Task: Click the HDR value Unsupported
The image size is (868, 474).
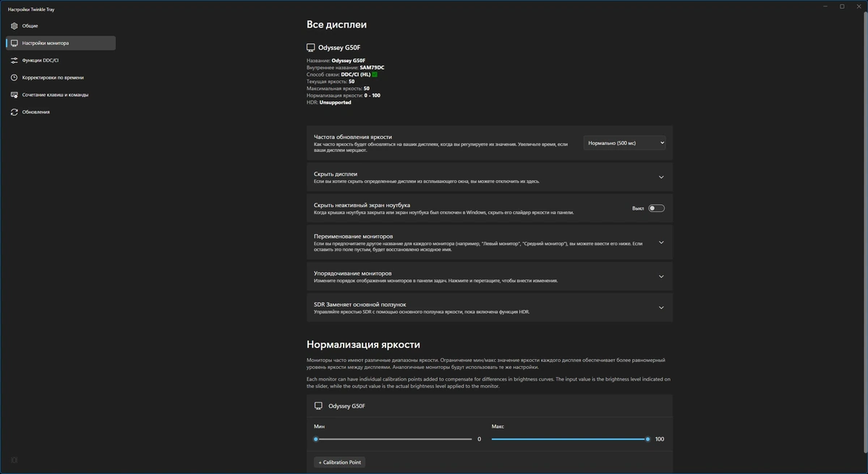Action: tap(336, 102)
